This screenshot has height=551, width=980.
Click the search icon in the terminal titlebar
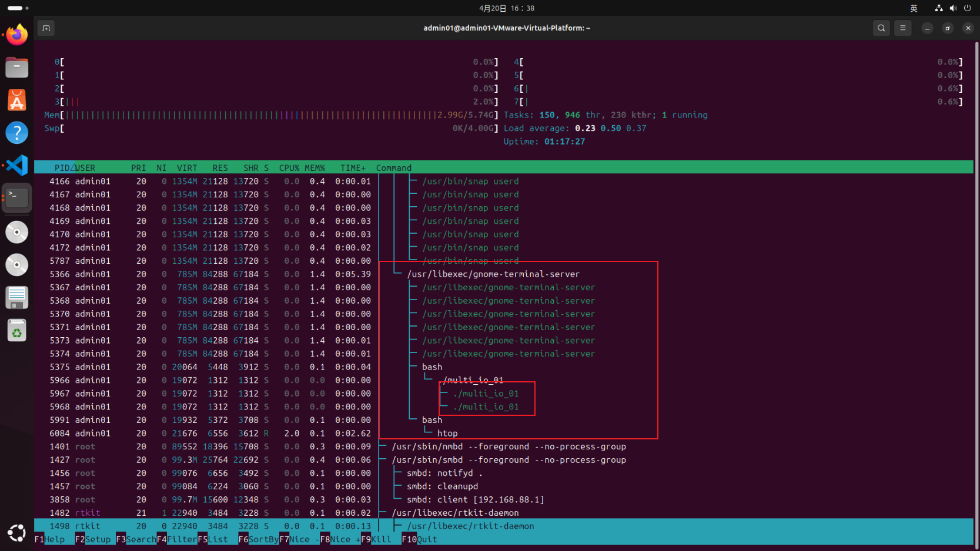(x=881, y=28)
